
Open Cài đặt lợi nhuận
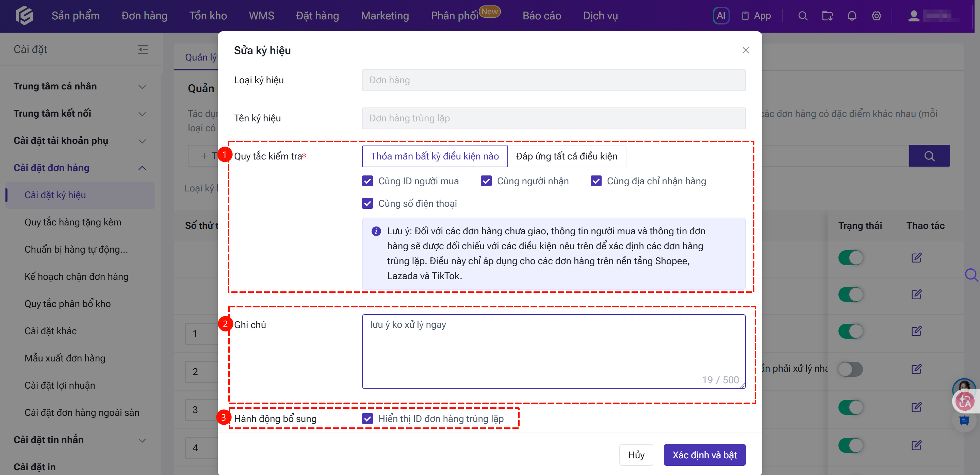(x=60, y=385)
